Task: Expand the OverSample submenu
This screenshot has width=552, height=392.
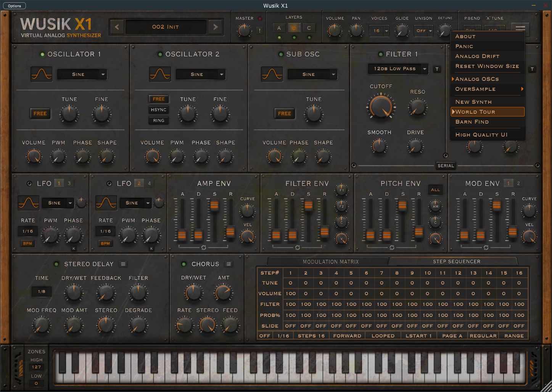Action: pos(488,89)
